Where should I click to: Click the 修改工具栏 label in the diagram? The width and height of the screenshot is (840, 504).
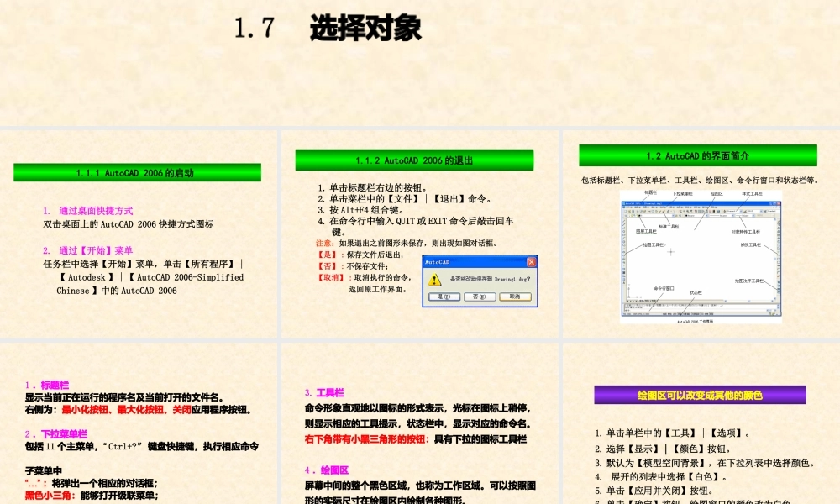tap(750, 244)
